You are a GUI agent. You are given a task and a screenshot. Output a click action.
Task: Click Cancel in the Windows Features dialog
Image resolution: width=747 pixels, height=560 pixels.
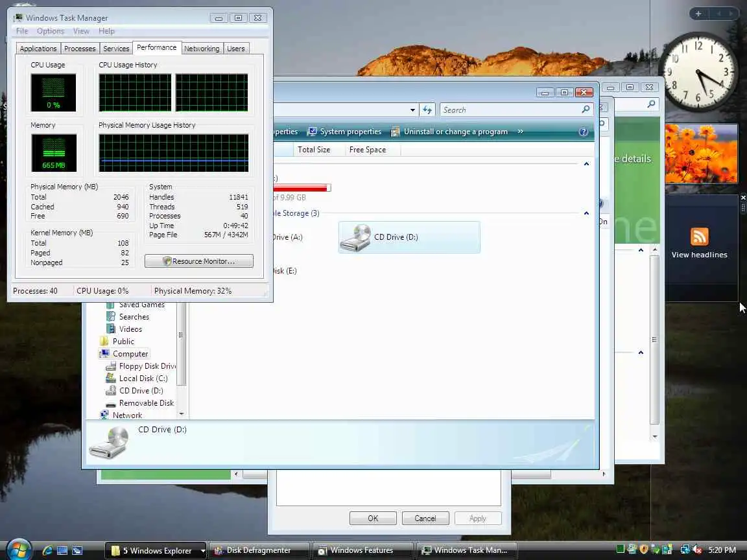click(425, 518)
